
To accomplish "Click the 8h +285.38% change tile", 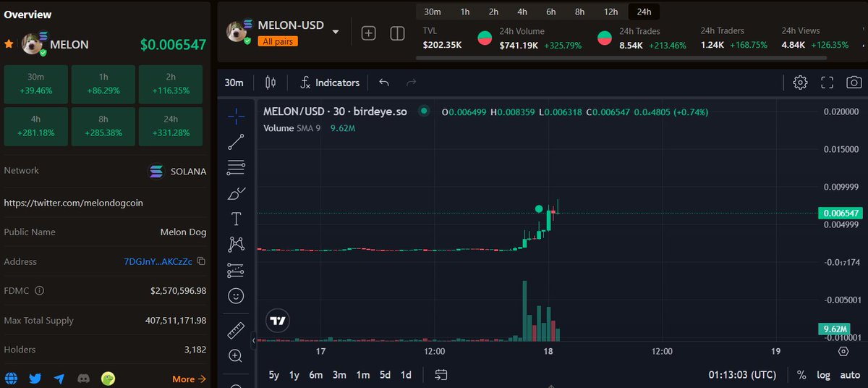I will click(103, 126).
